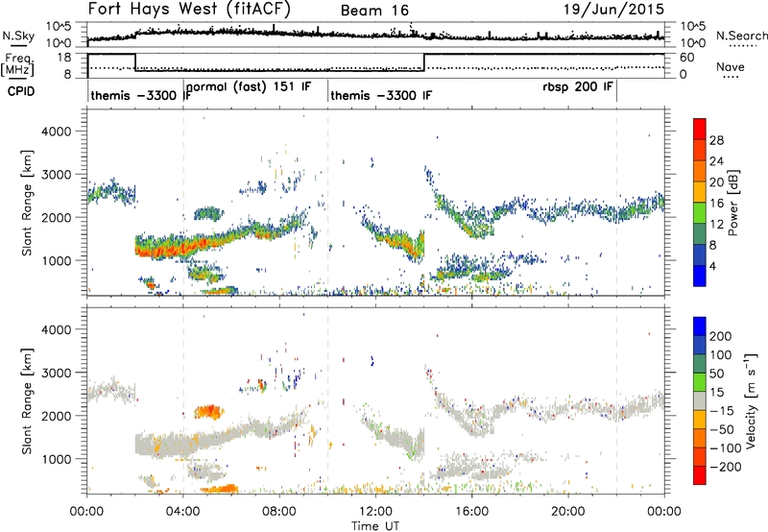Pick the gray -15 to 15 velocity swatch

coord(700,400)
